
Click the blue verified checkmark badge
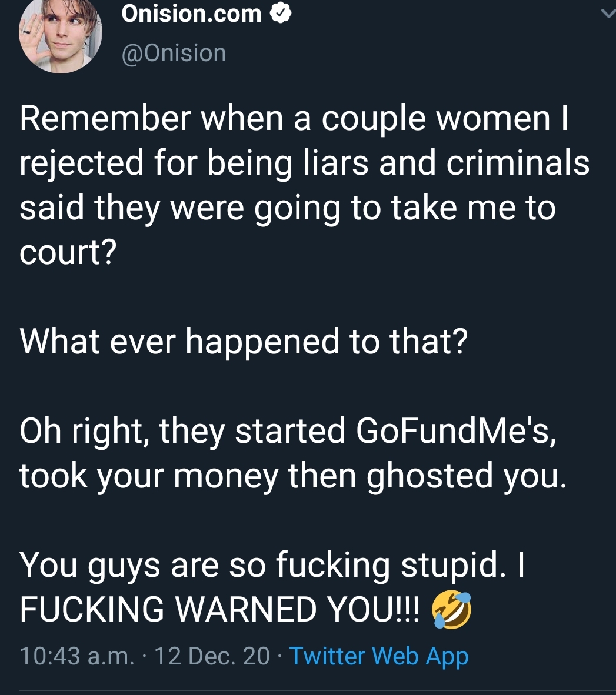point(280,14)
